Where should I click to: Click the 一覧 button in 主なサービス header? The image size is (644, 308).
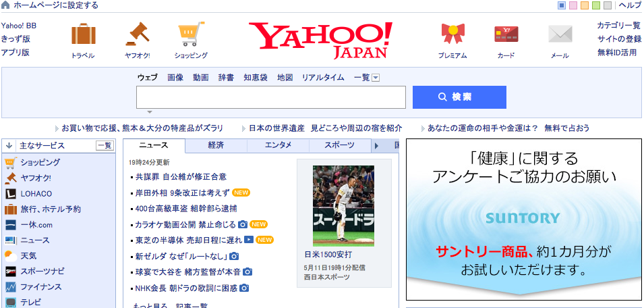[x=104, y=146]
